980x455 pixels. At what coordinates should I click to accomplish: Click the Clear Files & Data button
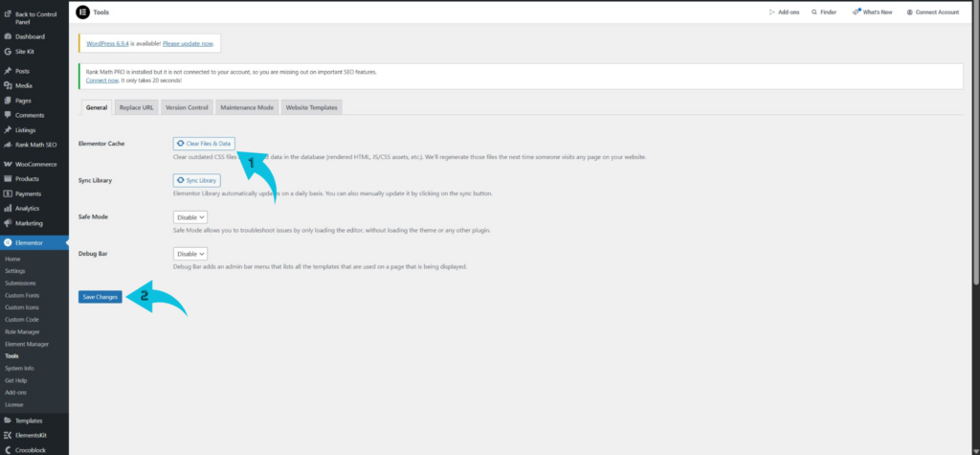pyautogui.click(x=204, y=144)
